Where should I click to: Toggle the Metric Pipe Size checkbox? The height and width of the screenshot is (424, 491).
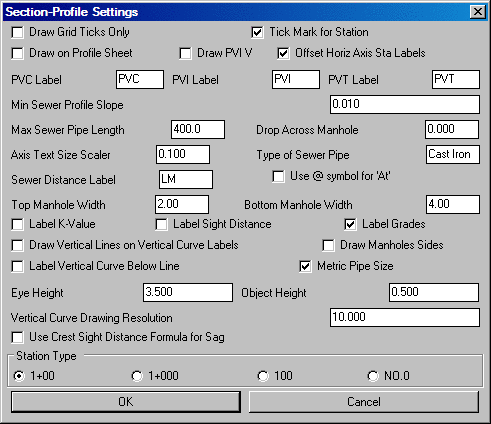click(x=305, y=267)
